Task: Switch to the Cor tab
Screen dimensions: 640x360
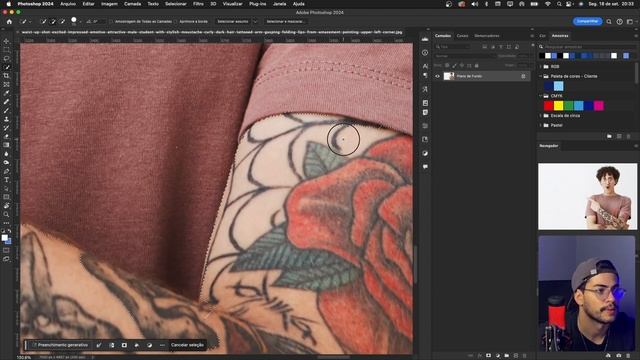Action: pyautogui.click(x=542, y=36)
